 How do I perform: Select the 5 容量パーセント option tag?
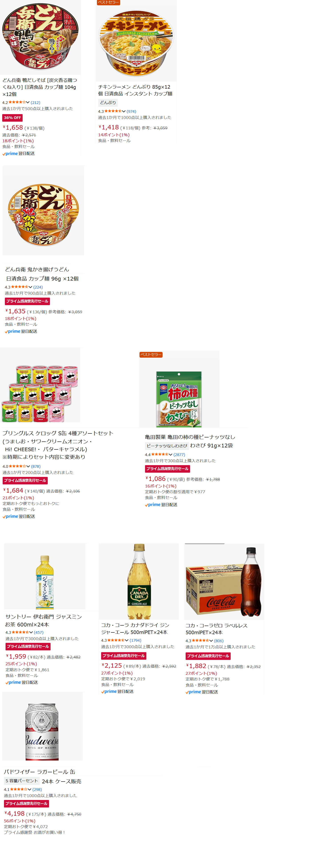click(x=22, y=781)
